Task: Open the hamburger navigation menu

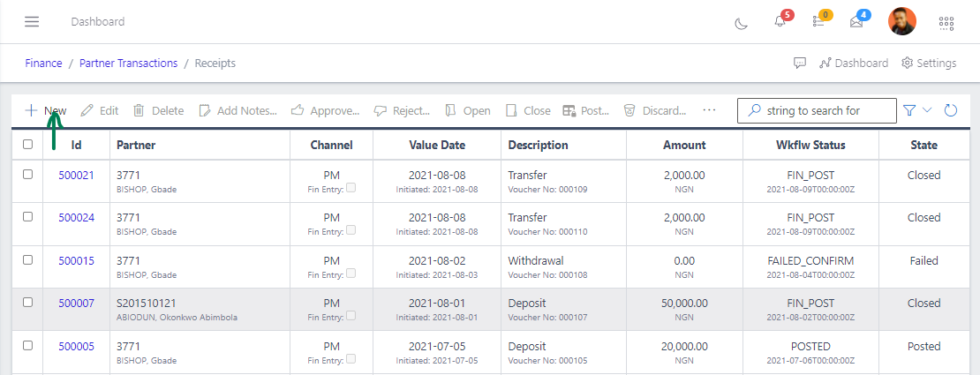Action: (x=32, y=22)
